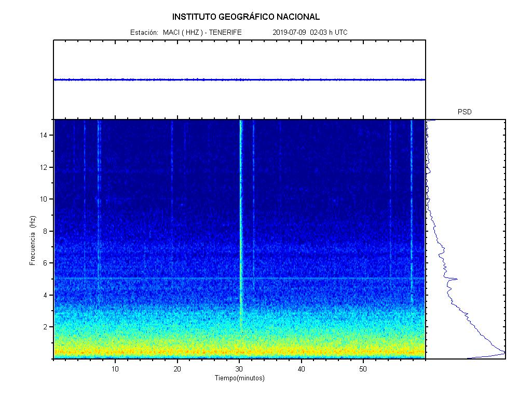Select the date text 2019-07-09 02-03 h UTC
Screen dimensions: 532x399
310,32
